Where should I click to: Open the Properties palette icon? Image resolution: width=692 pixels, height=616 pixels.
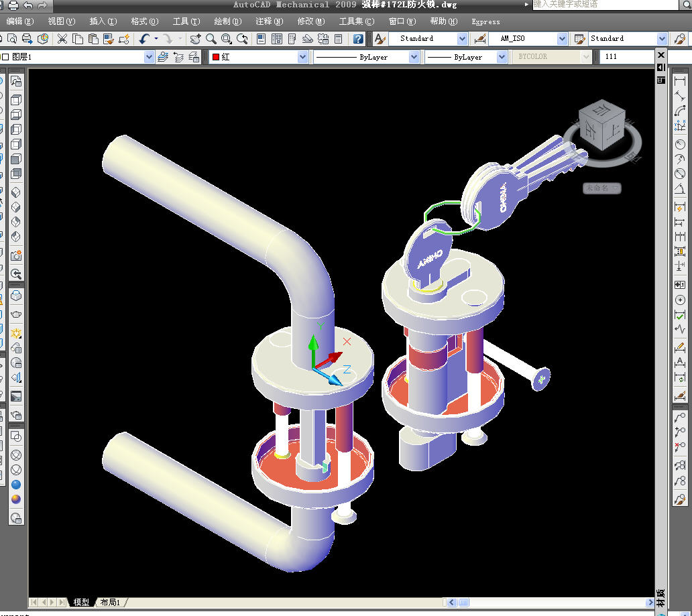[x=262, y=39]
